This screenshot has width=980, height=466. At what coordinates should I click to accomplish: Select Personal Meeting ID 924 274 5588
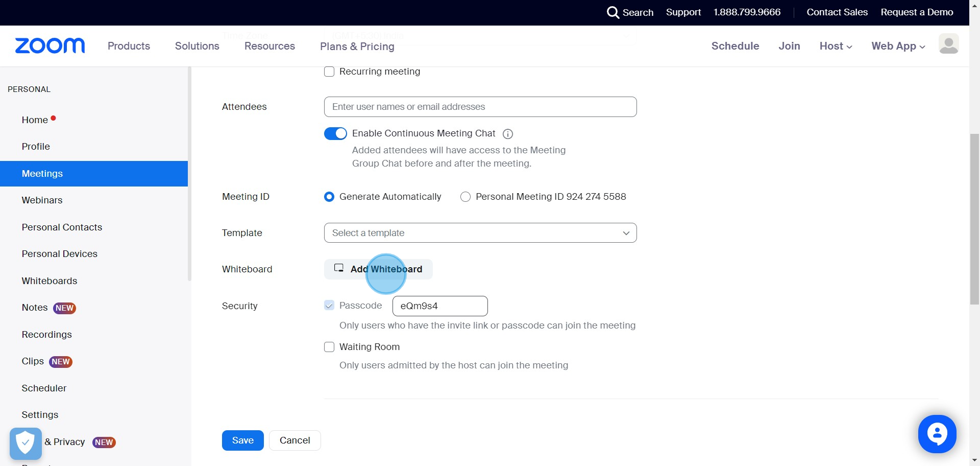coord(465,197)
